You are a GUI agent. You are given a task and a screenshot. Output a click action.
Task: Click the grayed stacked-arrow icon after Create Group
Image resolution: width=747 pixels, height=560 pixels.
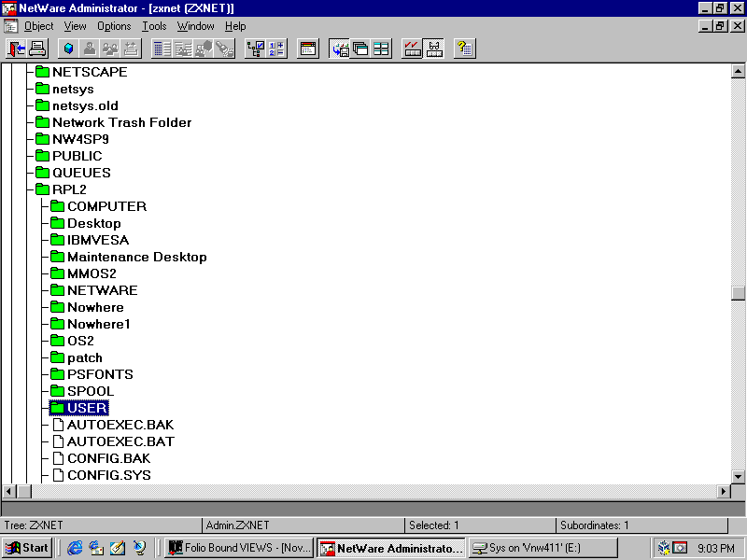point(131,49)
